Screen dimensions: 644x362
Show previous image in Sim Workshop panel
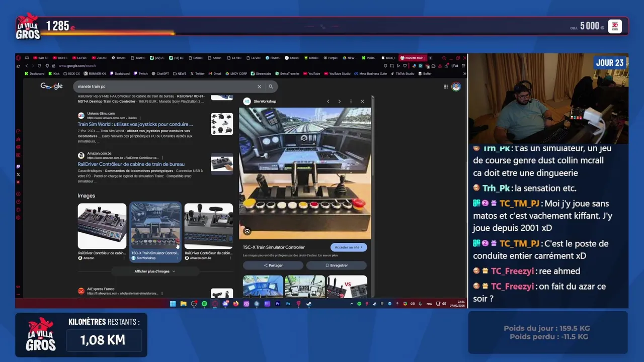coord(328,102)
